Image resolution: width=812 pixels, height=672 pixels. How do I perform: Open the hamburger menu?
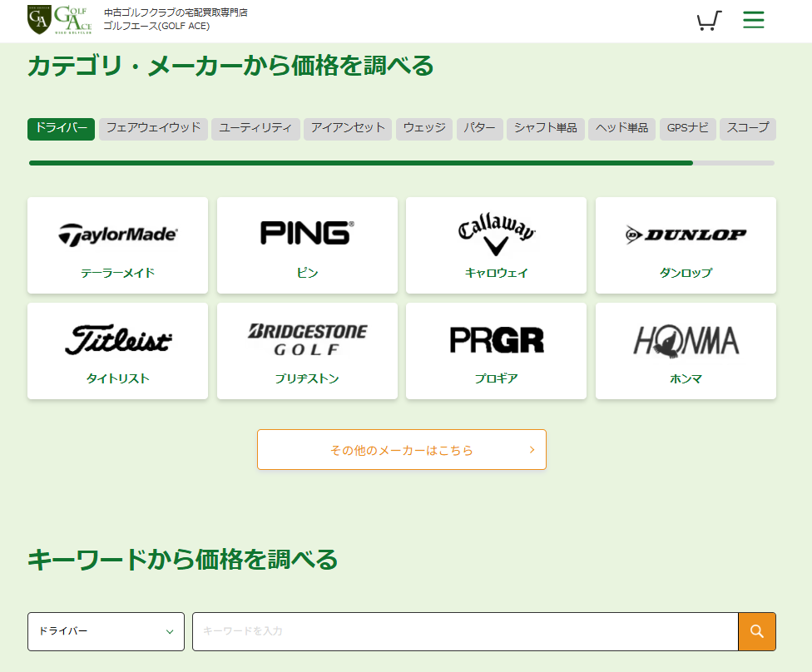pyautogui.click(x=753, y=20)
